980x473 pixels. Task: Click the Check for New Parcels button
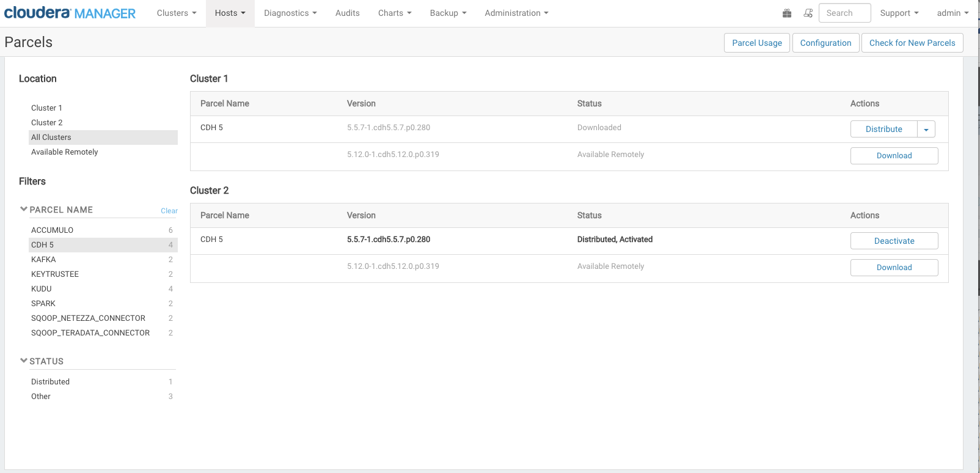tap(912, 43)
